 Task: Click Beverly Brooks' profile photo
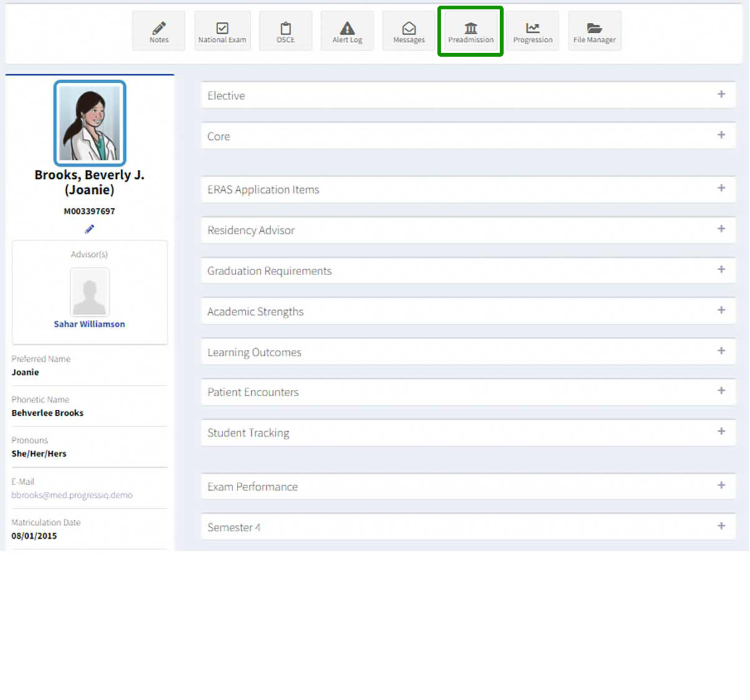coord(89,122)
